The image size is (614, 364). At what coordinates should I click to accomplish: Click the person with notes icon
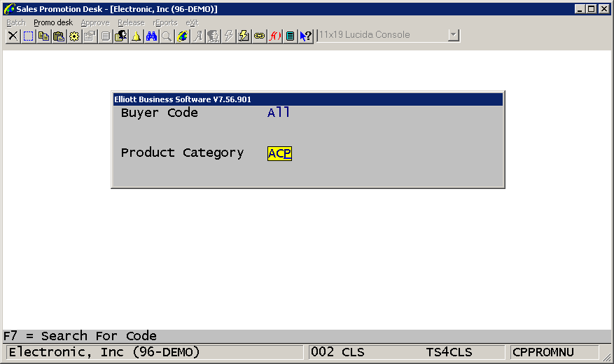[x=120, y=36]
